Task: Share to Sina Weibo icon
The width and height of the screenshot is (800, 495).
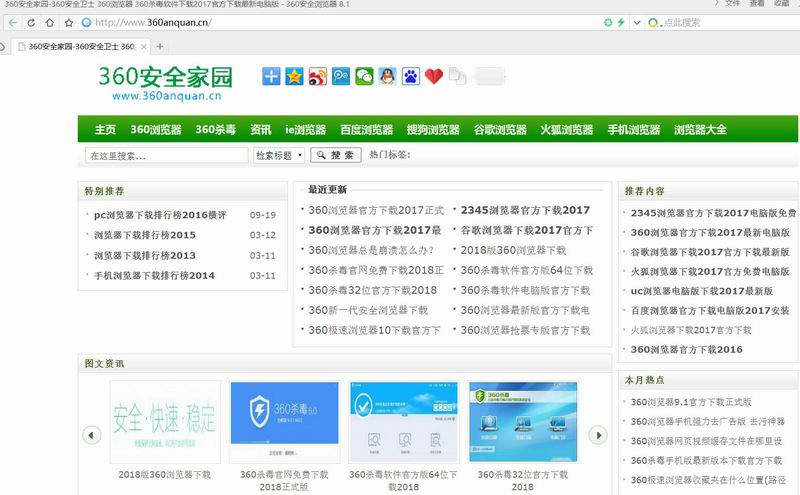Action: 317,77
